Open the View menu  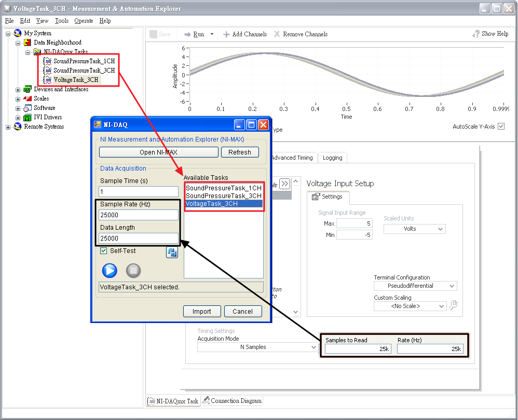click(42, 21)
